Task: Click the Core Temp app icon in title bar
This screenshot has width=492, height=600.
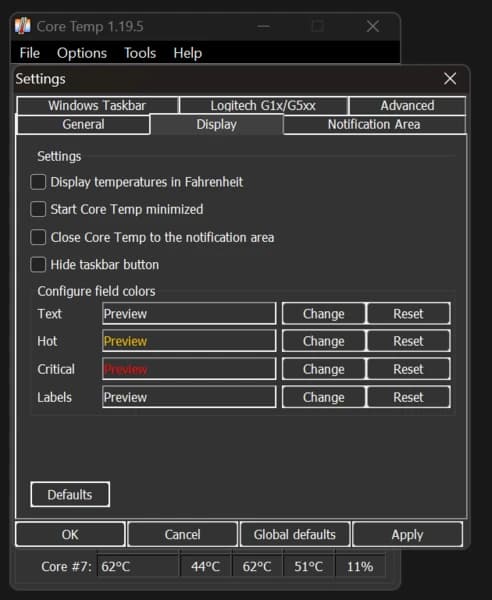Action: tap(22, 26)
